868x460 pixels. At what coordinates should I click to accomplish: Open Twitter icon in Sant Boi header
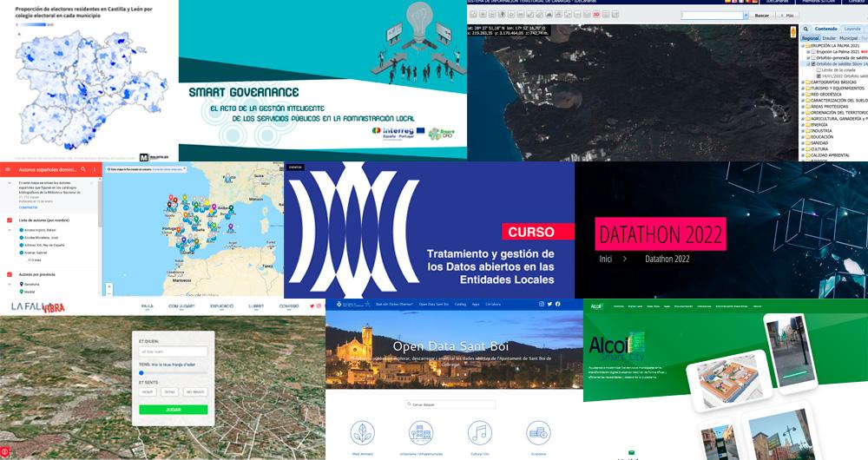(549, 304)
